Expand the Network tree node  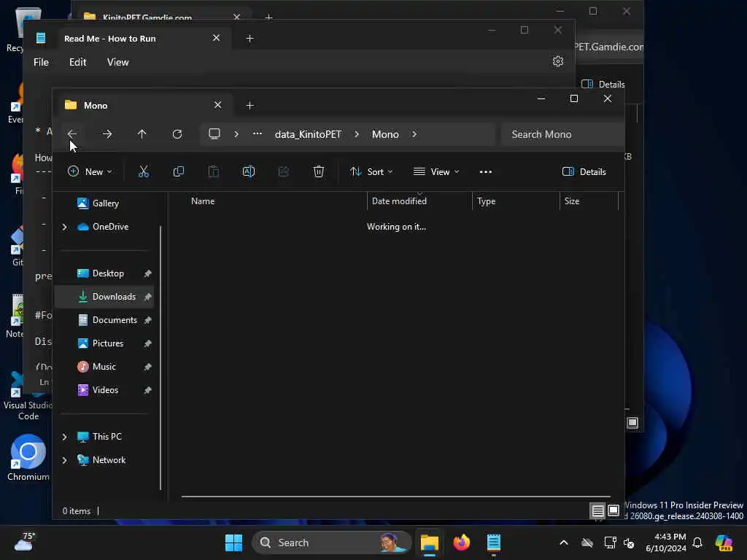coord(65,460)
